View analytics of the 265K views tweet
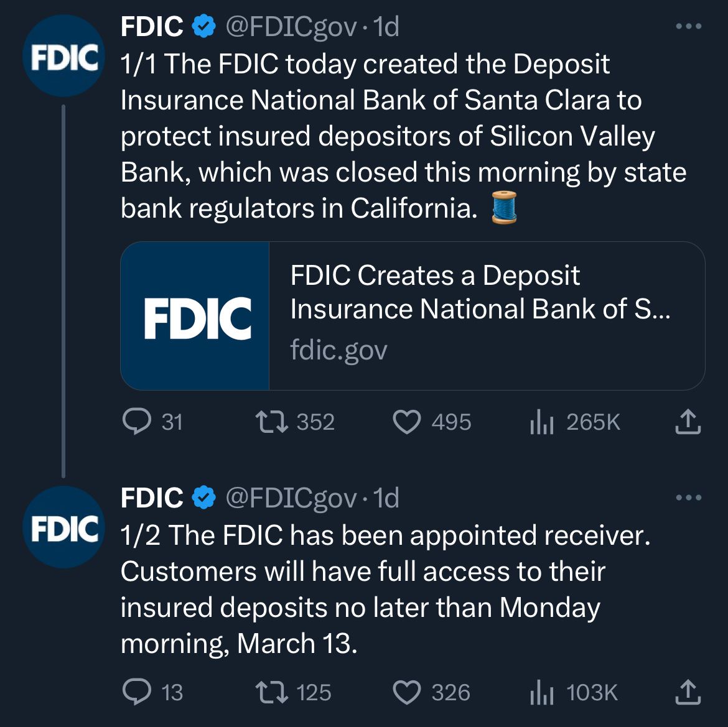728x727 pixels. [541, 421]
